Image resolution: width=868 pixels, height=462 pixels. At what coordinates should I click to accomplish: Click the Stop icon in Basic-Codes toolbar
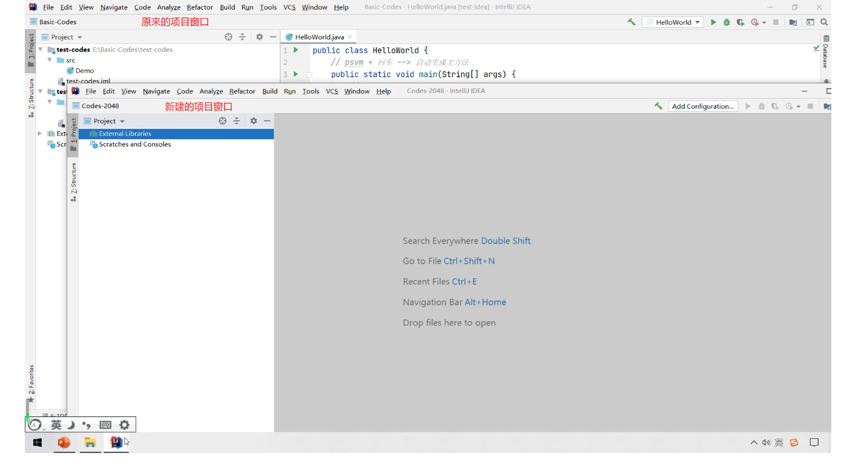[776, 22]
